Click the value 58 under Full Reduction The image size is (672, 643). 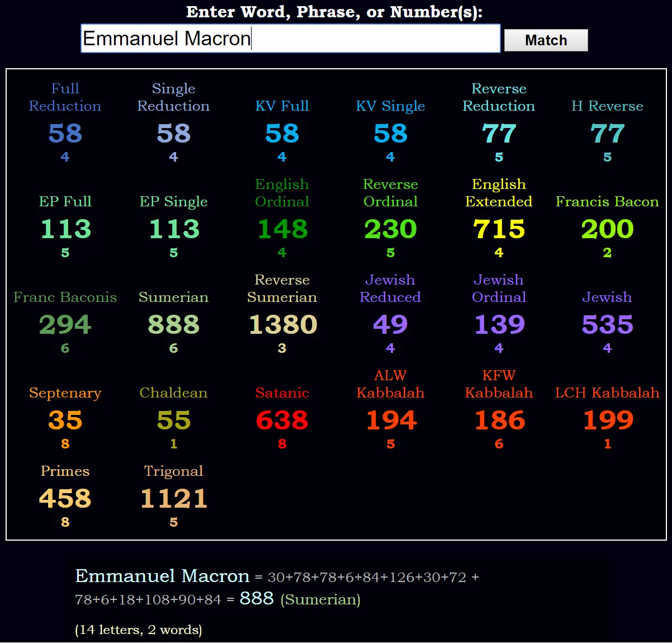coord(65,134)
